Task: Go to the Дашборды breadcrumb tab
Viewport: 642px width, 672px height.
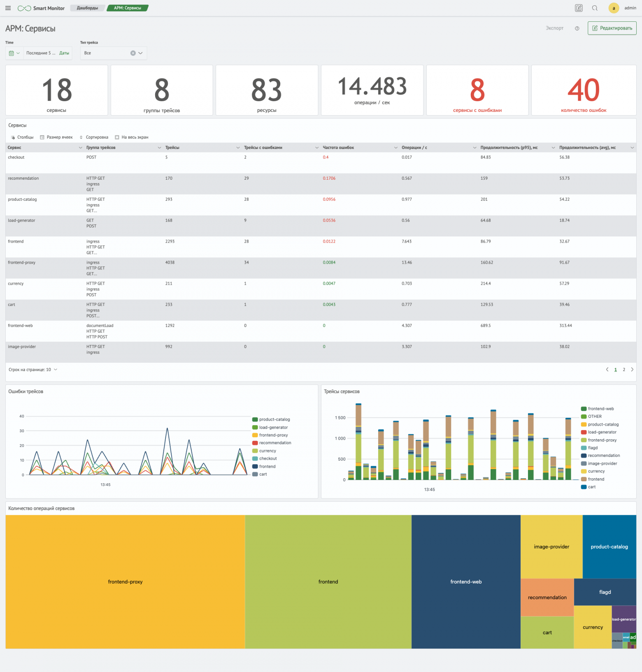Action: pos(88,8)
